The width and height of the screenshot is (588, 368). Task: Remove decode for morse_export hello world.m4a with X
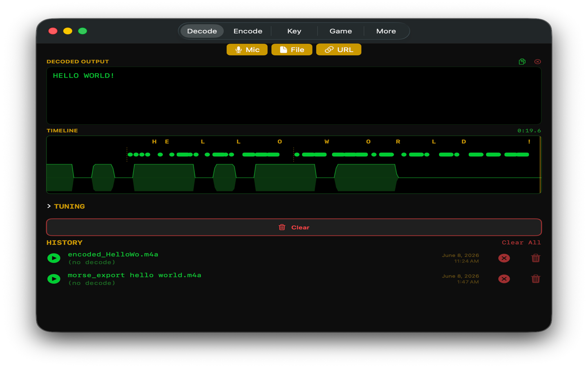click(x=504, y=279)
